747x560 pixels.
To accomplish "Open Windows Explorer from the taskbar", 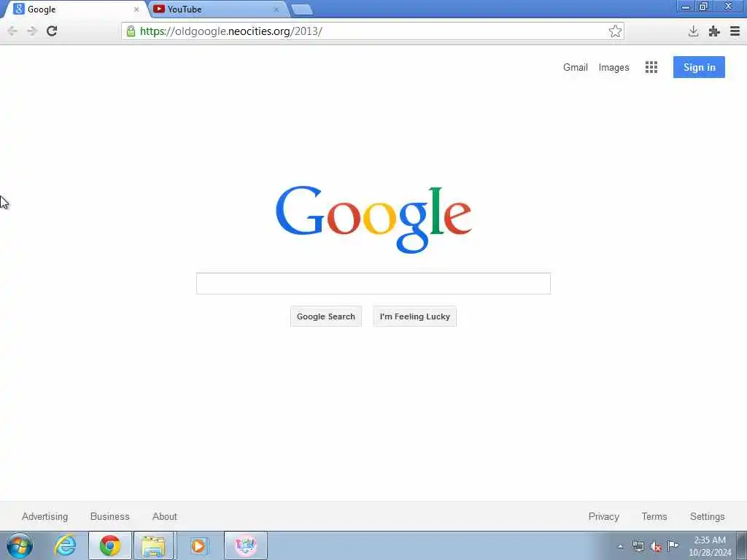I will 153,545.
